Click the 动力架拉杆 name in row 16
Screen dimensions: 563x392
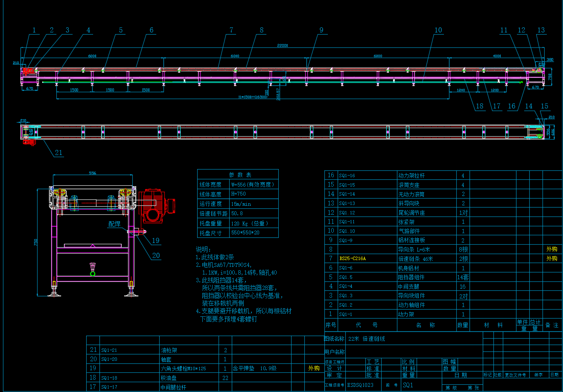411,176
